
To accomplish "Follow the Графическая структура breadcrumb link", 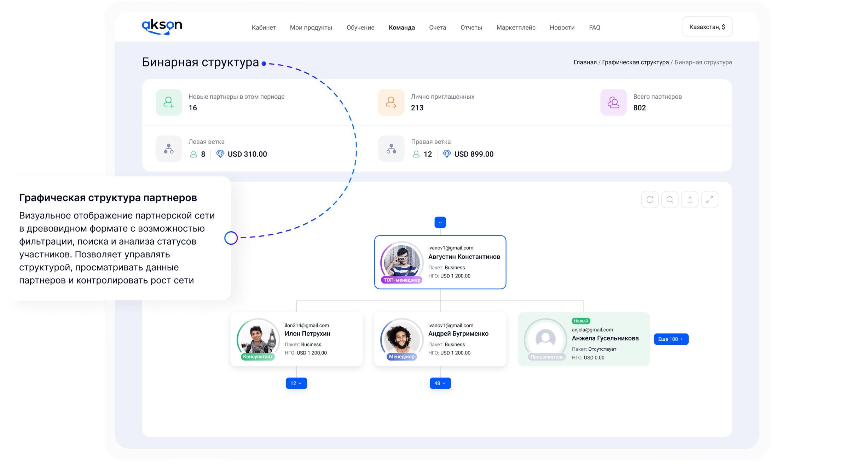I will [x=635, y=62].
